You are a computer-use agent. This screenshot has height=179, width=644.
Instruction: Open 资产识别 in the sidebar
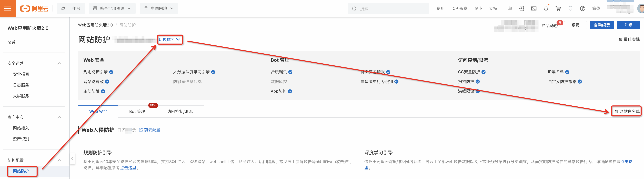click(x=21, y=139)
